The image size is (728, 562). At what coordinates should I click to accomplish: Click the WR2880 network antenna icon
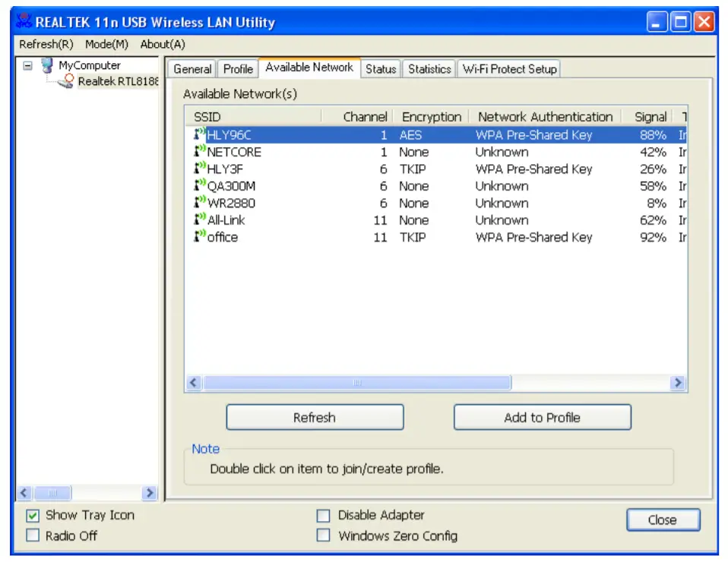point(200,203)
